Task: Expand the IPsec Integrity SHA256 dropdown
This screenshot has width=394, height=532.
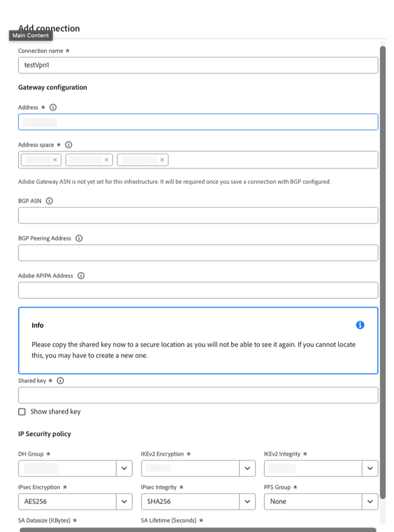Action: tap(198, 502)
